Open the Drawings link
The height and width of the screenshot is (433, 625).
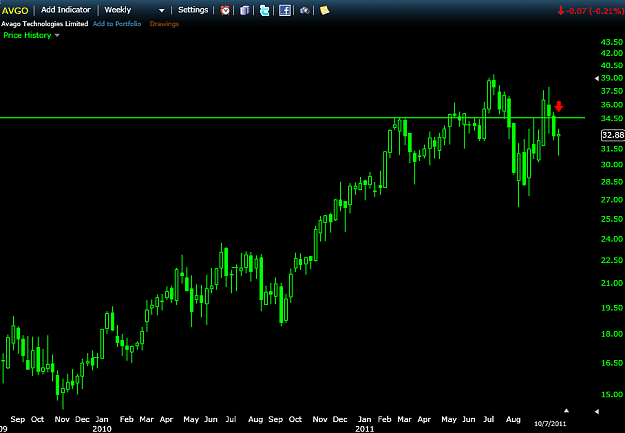pyautogui.click(x=164, y=24)
